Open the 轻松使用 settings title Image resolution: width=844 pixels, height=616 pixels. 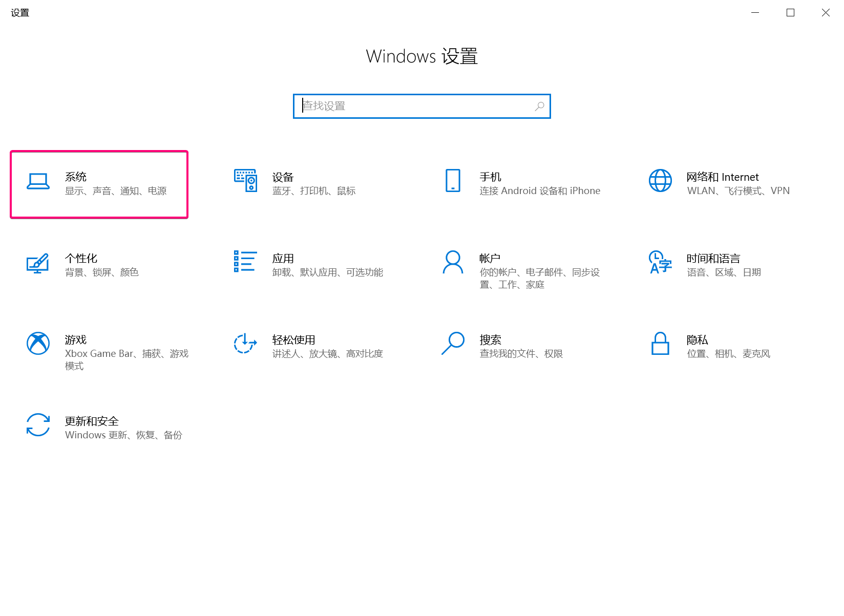[293, 339]
